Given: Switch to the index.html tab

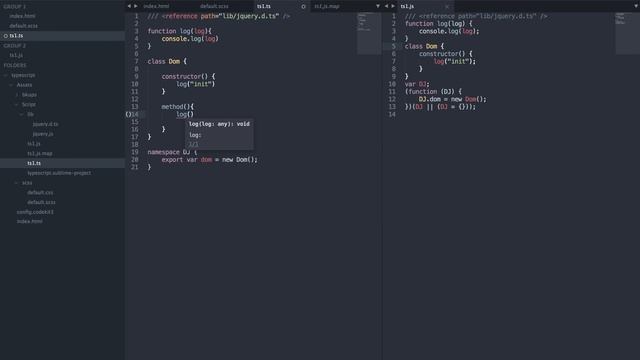Looking at the screenshot, I should [x=156, y=6].
